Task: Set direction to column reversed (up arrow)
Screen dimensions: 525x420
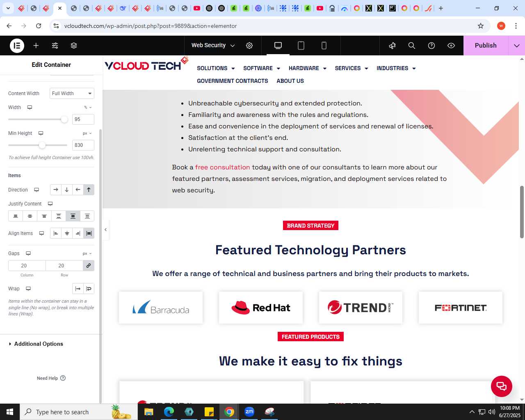Action: pyautogui.click(x=89, y=190)
